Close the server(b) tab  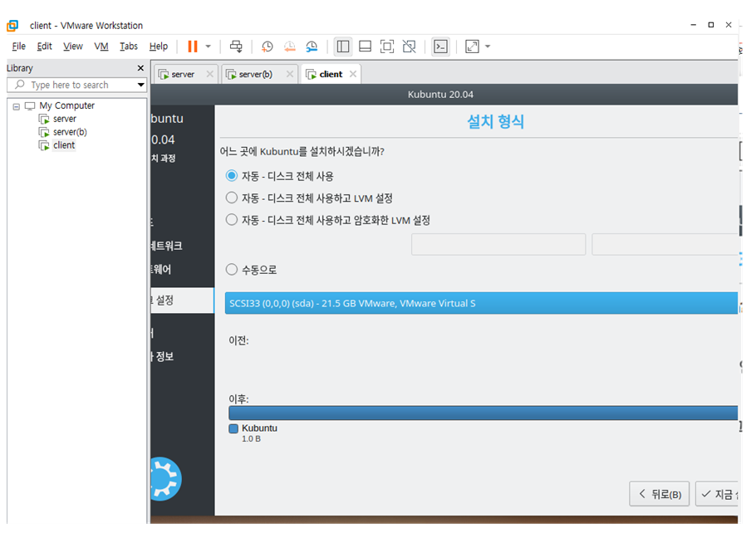click(x=289, y=74)
